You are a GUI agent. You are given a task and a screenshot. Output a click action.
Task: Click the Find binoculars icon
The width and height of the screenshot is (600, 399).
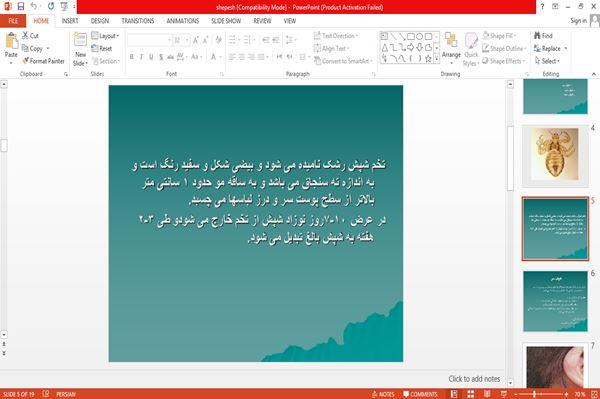coord(538,36)
